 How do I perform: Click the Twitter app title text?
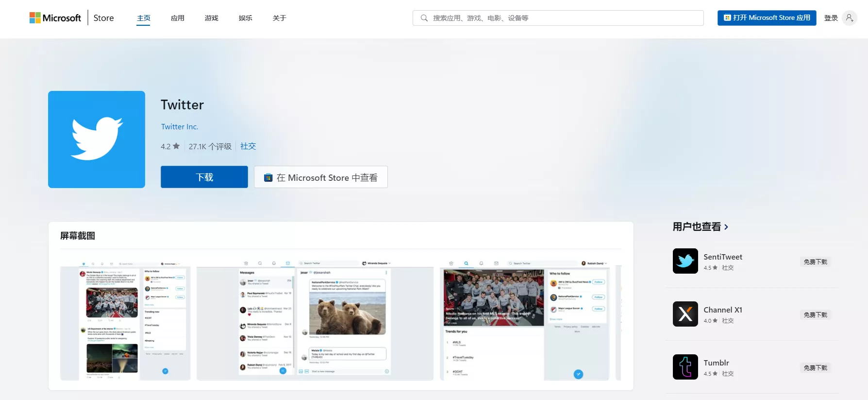(182, 104)
